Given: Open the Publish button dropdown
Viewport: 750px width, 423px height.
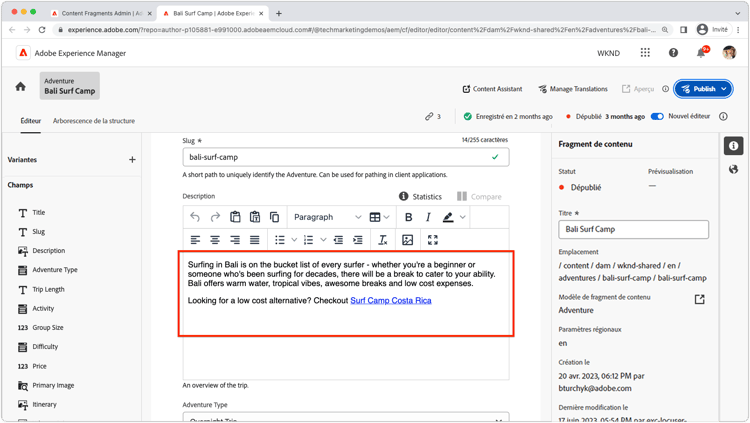Looking at the screenshot, I should pos(724,89).
